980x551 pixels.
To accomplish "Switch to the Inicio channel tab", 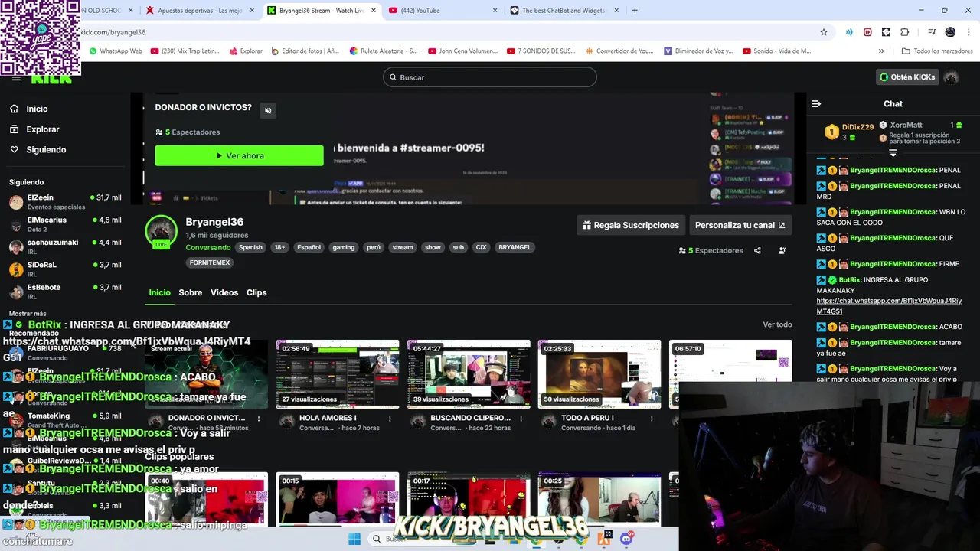I will [x=159, y=292].
